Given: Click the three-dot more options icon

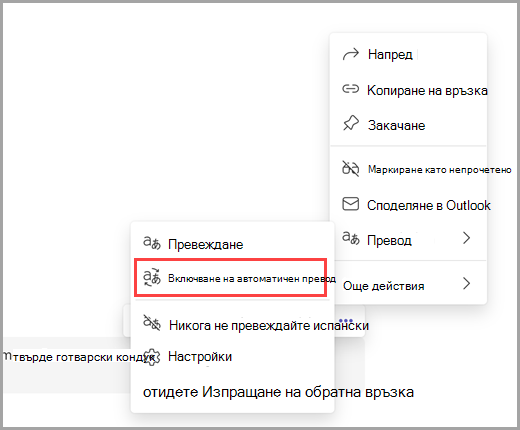Looking at the screenshot, I should [346, 321].
